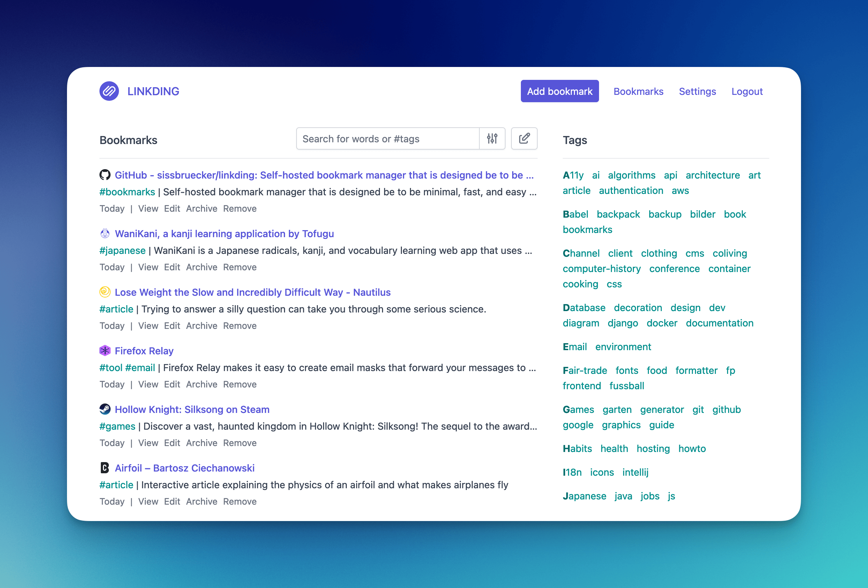Focus the search for words or #tags field

(388, 139)
